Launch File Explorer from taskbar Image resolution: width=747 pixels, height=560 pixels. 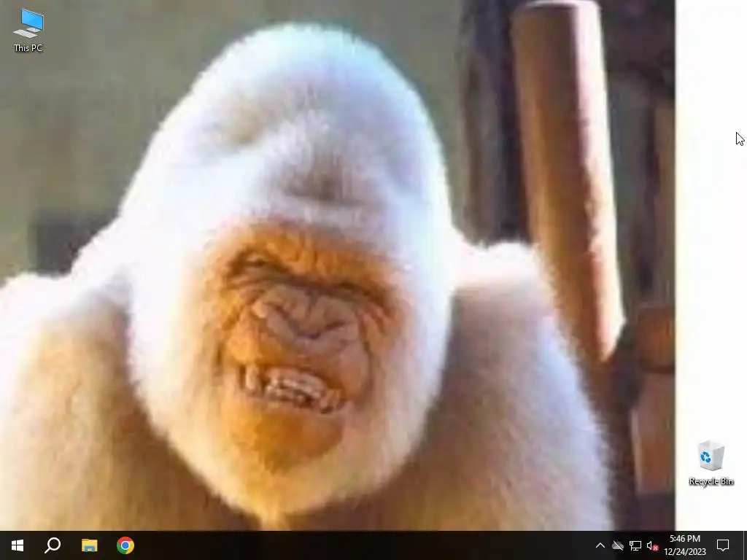[89, 545]
